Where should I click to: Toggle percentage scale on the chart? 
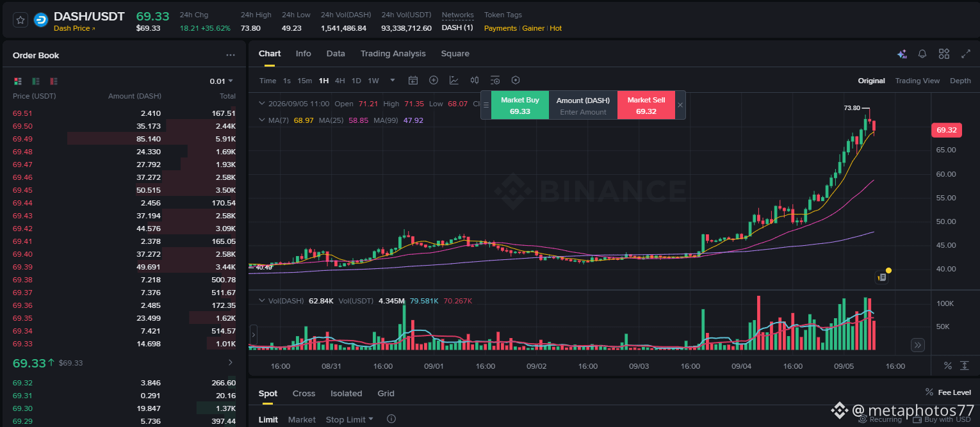[948, 366]
